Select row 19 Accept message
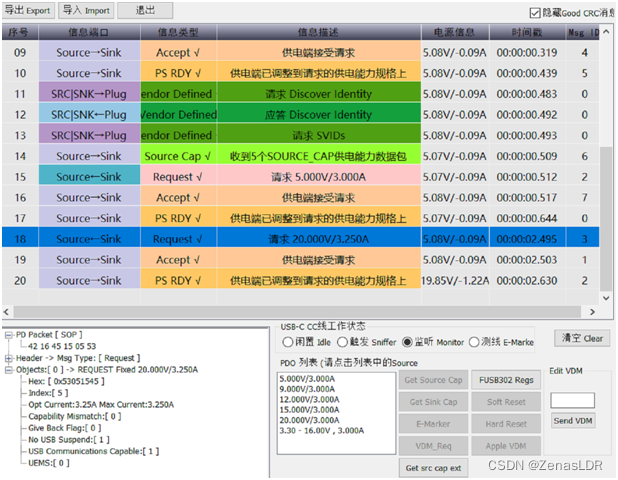The height and width of the screenshot is (480, 618). (300, 260)
